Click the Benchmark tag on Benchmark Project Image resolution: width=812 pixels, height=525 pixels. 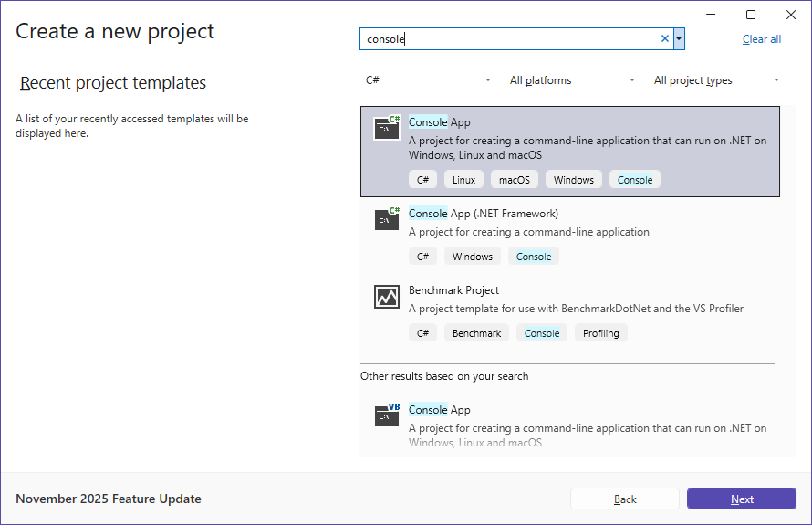(x=476, y=333)
